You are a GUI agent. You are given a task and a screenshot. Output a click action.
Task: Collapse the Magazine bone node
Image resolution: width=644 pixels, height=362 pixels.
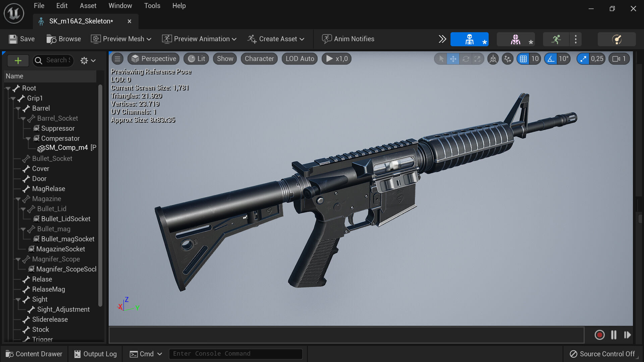pyautogui.click(x=18, y=199)
